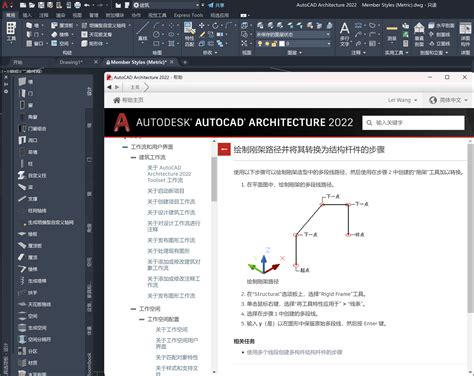Expand the 图层 panel flyout arrow
Viewport: 474px width, 376px height.
300,52
